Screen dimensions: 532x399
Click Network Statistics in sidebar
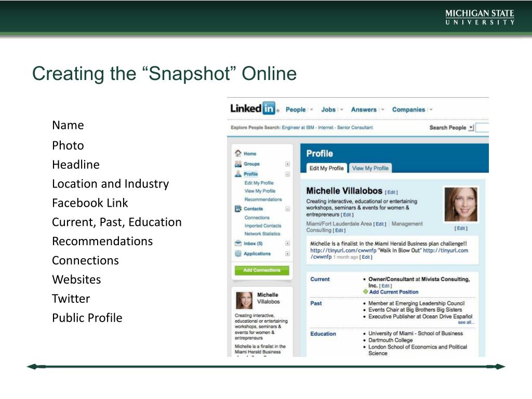(262, 234)
